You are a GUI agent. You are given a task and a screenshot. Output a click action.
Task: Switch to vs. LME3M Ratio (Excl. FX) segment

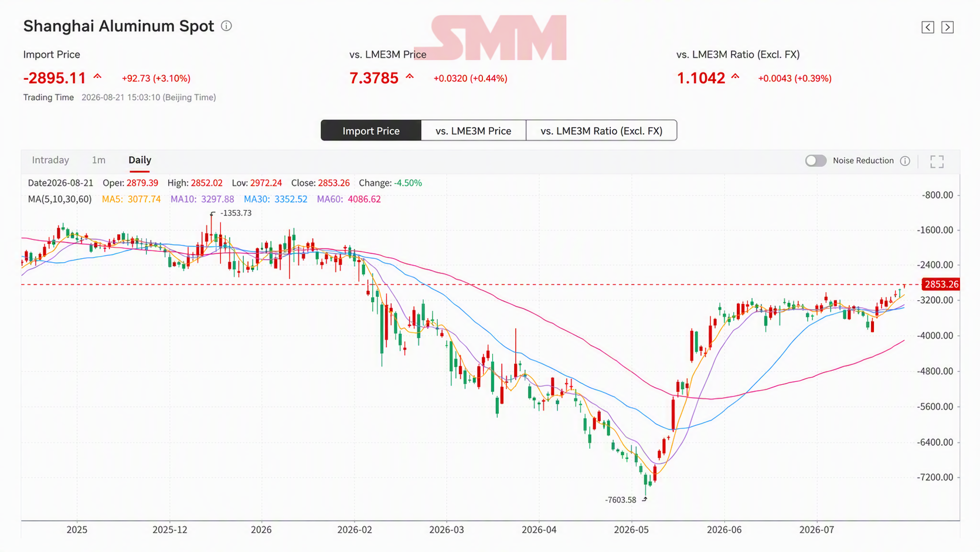601,130
